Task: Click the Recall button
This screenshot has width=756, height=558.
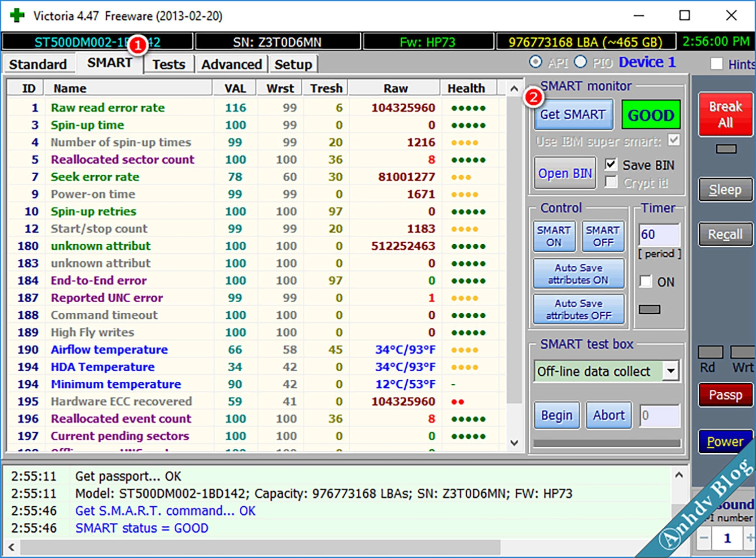Action: tap(725, 235)
